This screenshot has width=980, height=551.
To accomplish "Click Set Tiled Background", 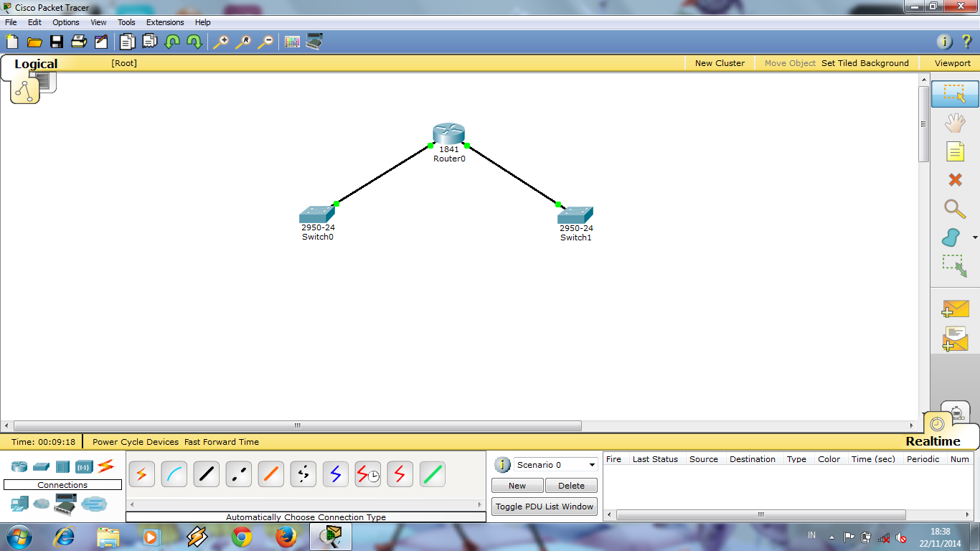I will pos(865,63).
